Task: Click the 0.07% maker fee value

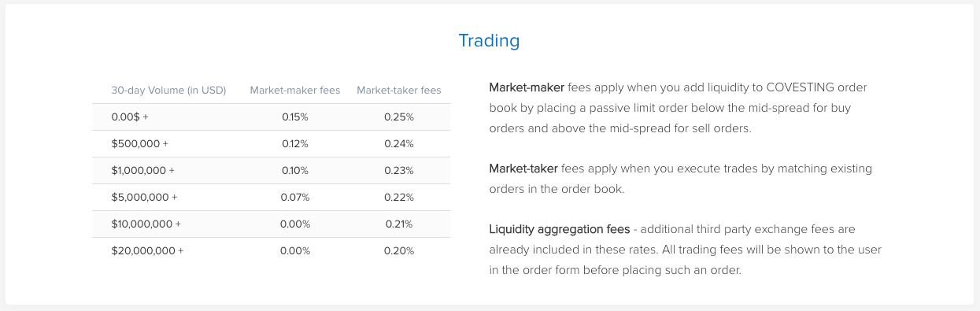Action: [295, 197]
